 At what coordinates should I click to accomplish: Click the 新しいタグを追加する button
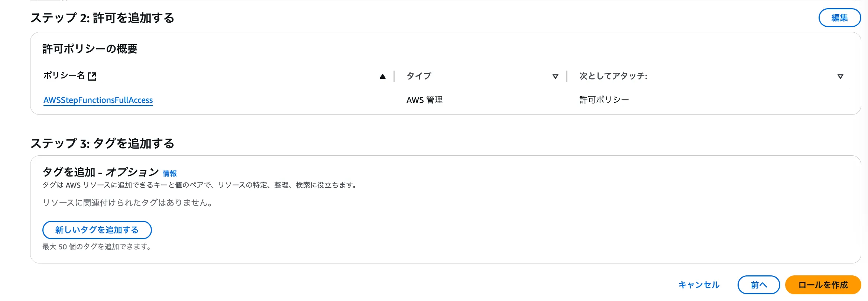(97, 230)
